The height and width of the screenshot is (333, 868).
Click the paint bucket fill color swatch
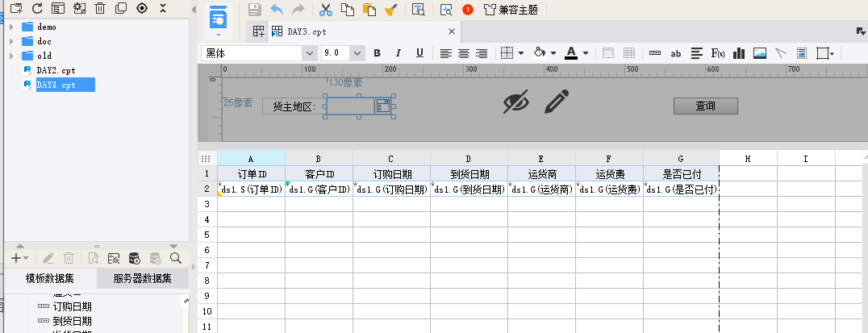pyautogui.click(x=539, y=53)
